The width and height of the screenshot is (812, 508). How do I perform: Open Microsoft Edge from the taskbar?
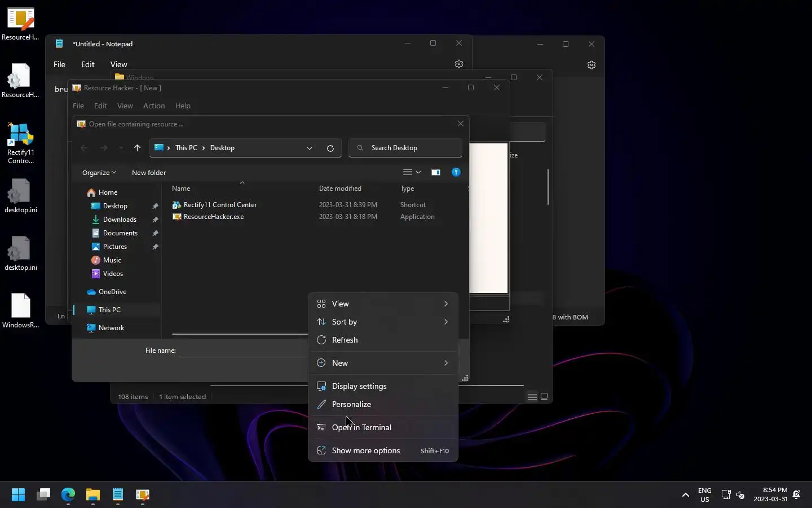(68, 495)
